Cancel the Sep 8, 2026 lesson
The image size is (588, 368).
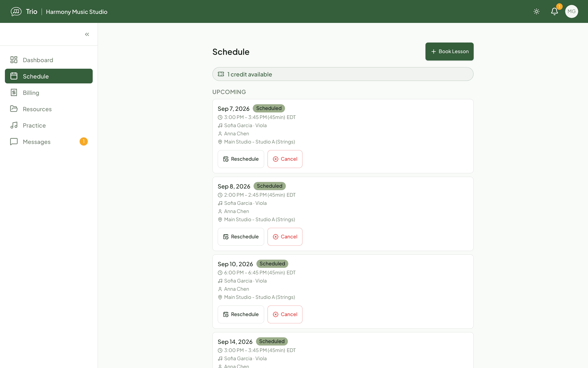(x=285, y=237)
